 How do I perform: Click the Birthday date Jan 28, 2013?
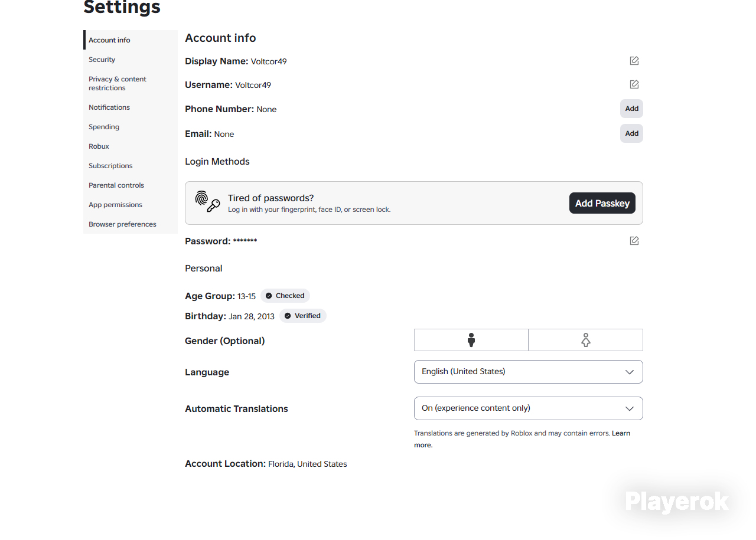point(252,316)
